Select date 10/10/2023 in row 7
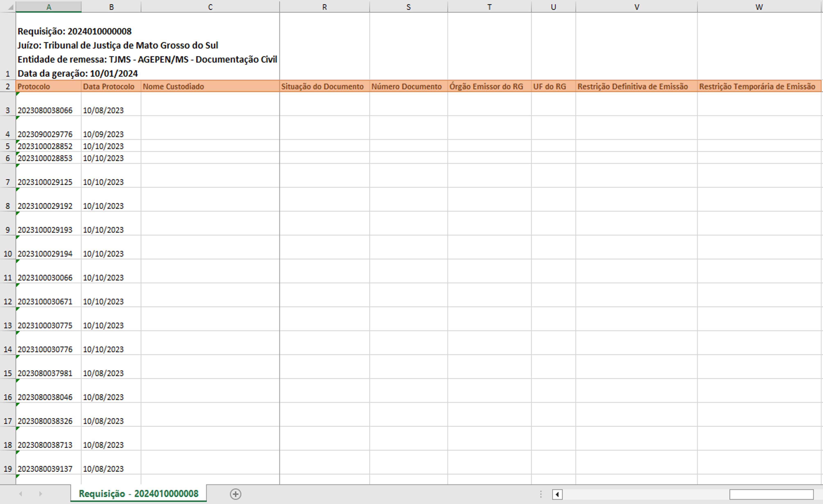This screenshot has width=823, height=504. pos(111,176)
